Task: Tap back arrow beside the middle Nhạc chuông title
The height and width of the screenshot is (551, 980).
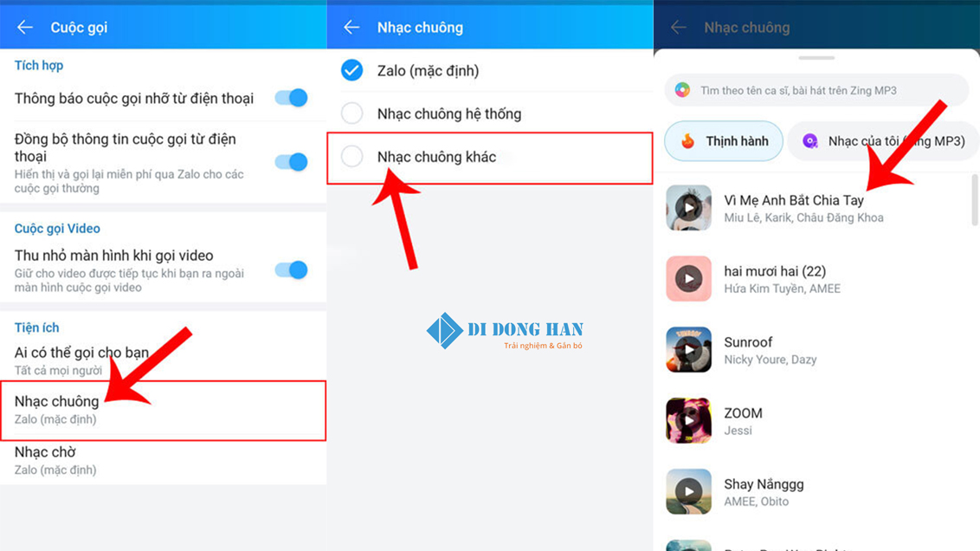Action: pyautogui.click(x=351, y=28)
